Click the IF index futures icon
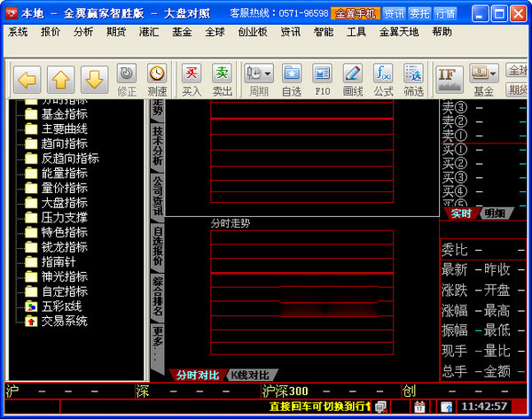 pos(450,80)
